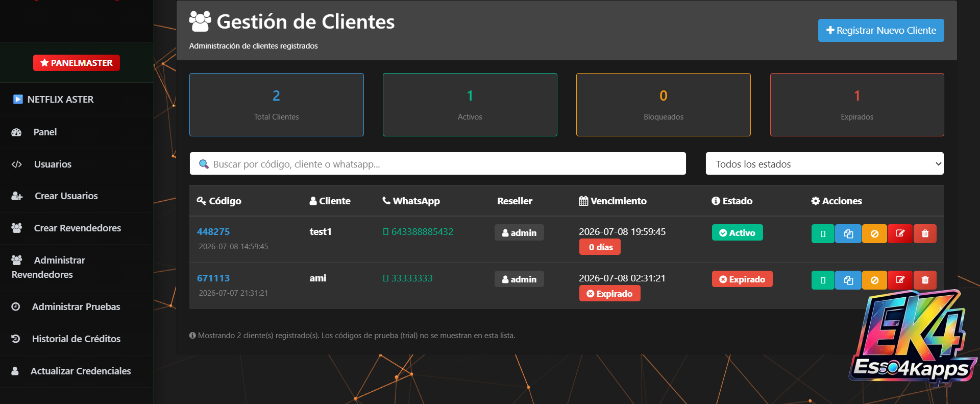Copy client ami row with blue icon
Image resolution: width=980 pixels, height=404 pixels.
click(x=848, y=280)
